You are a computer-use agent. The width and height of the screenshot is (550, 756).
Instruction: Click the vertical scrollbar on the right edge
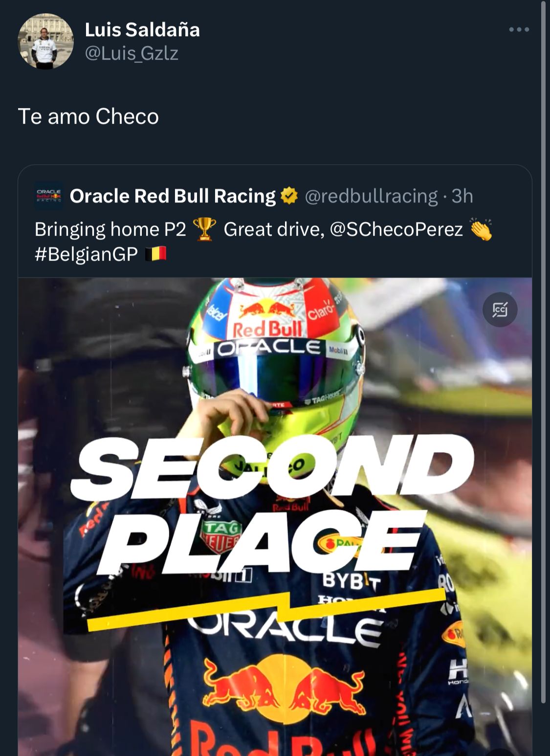pos(543,342)
